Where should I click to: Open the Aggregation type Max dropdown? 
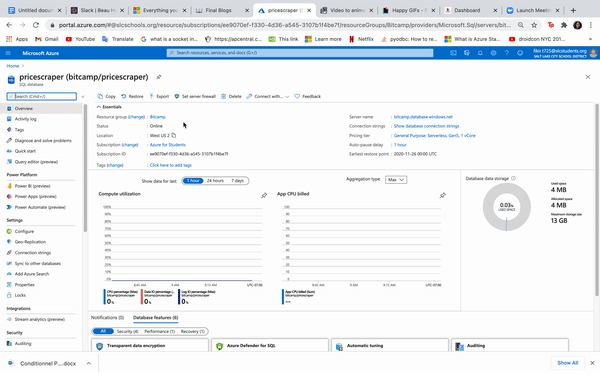click(x=396, y=180)
